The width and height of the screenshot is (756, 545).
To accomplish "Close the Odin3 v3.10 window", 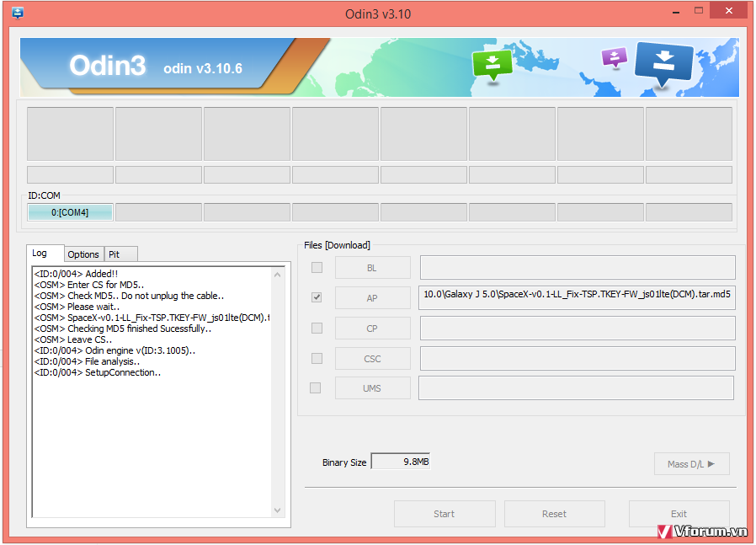I will coord(728,11).
